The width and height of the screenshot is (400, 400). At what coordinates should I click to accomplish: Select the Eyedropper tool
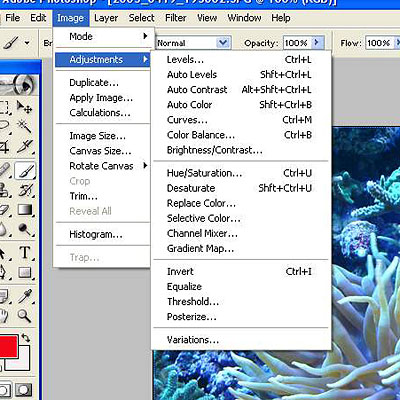pos(25,295)
